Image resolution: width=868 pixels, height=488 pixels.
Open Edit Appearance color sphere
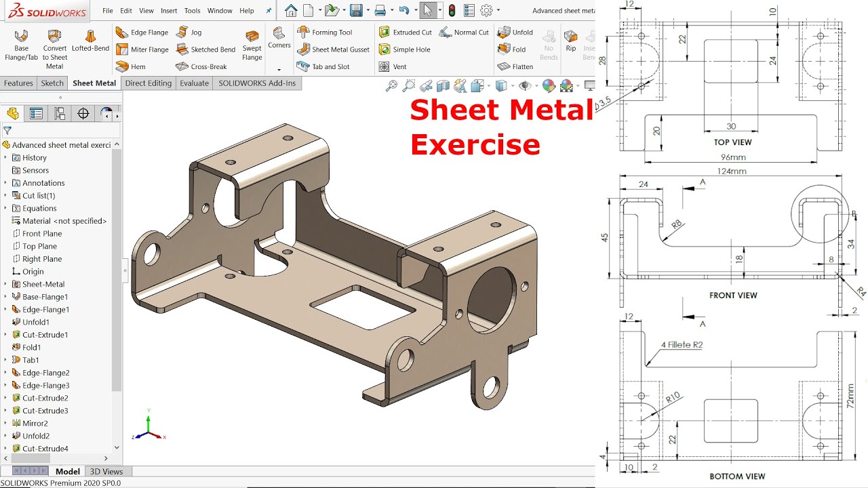pyautogui.click(x=549, y=85)
